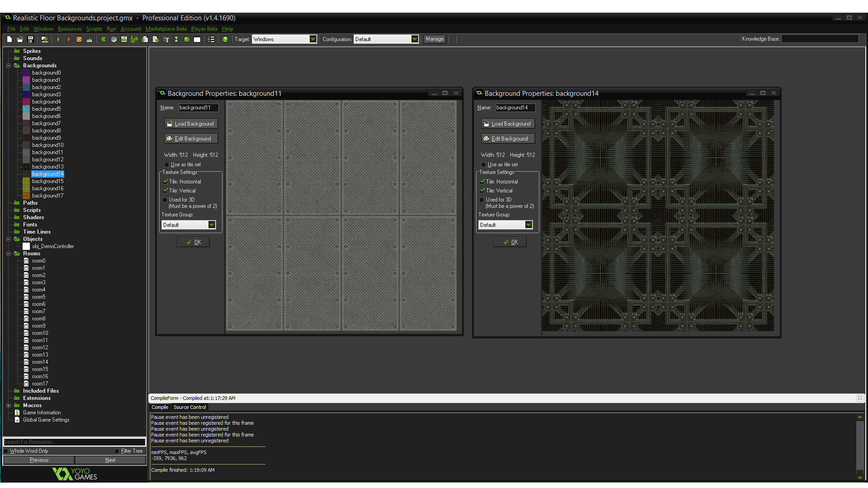Switch to the Source Control tab
This screenshot has width=868, height=488.
189,407
